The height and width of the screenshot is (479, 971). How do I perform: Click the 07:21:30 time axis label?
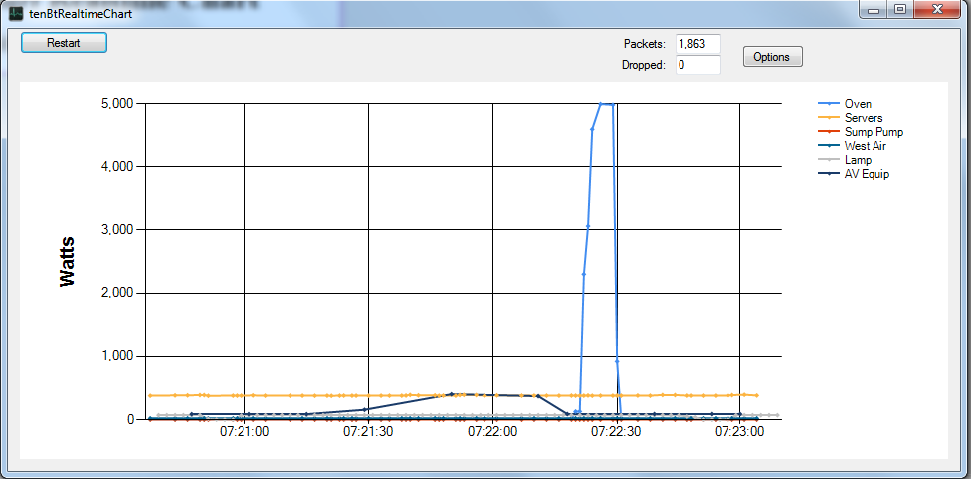click(368, 431)
